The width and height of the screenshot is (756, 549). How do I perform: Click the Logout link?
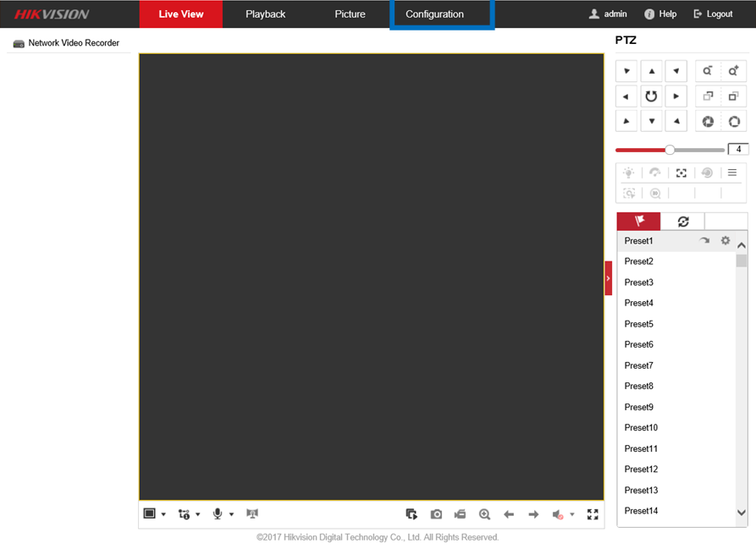point(712,14)
